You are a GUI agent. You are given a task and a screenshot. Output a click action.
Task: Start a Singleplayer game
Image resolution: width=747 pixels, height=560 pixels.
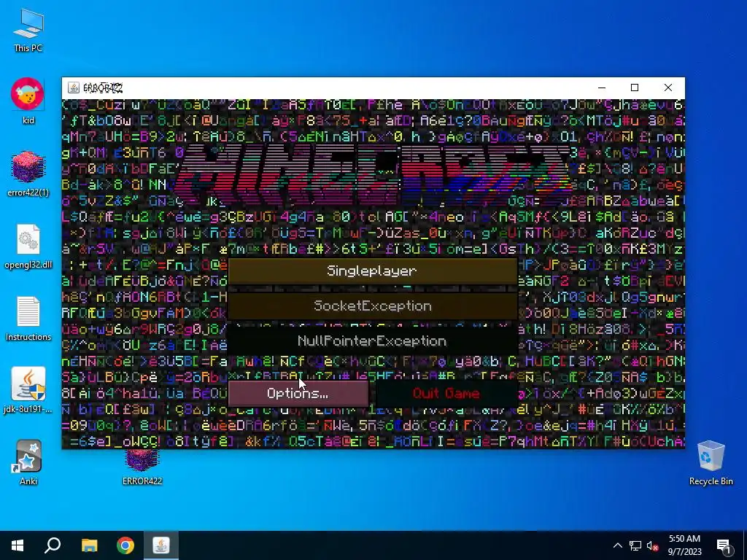point(373,271)
